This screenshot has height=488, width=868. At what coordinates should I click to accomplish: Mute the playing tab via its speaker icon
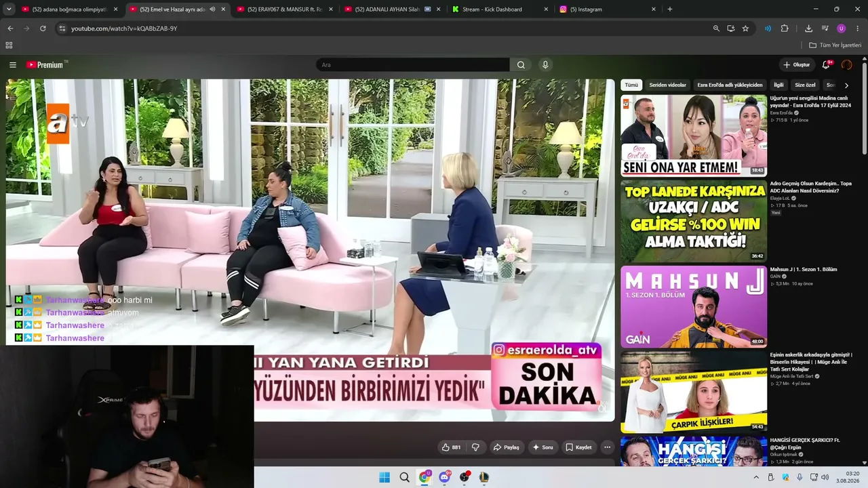click(212, 9)
